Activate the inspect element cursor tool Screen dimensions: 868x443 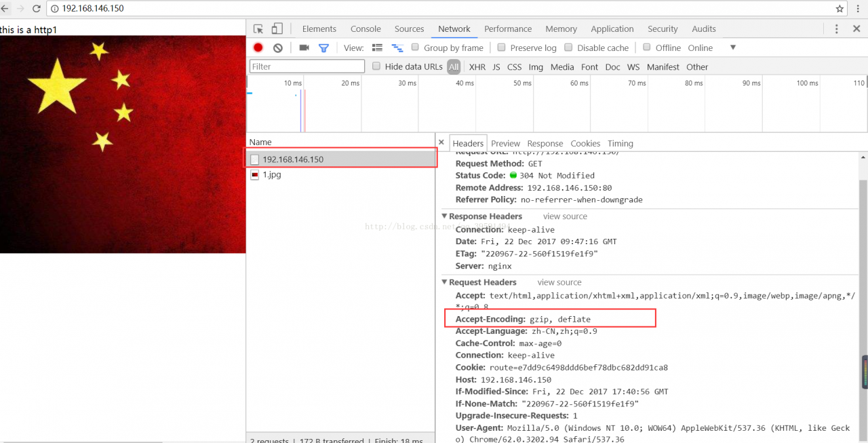(x=258, y=28)
